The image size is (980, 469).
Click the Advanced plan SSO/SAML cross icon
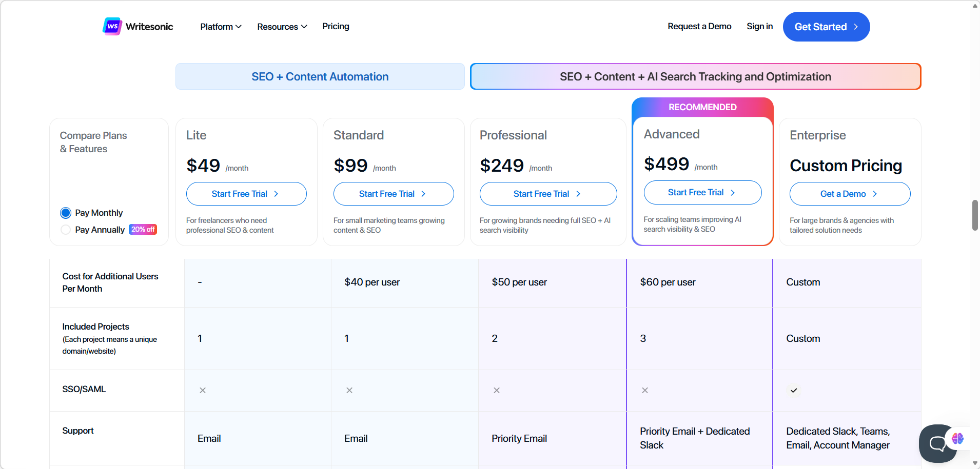click(645, 390)
